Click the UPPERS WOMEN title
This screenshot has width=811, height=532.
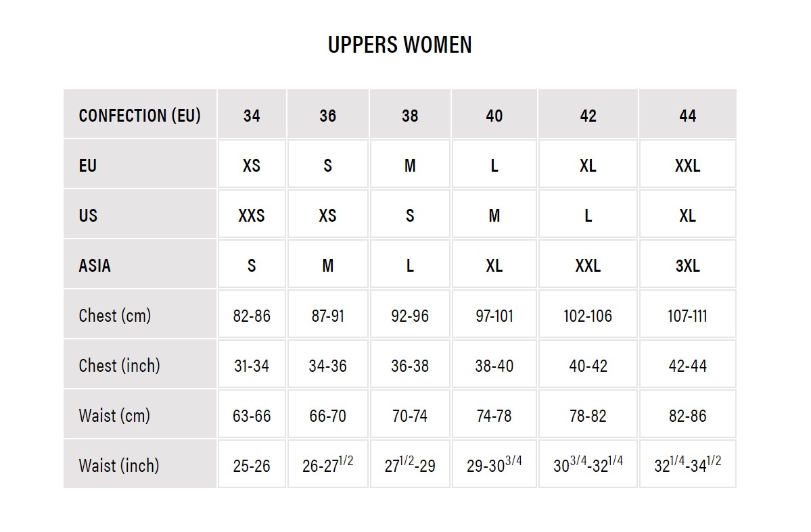pyautogui.click(x=400, y=45)
